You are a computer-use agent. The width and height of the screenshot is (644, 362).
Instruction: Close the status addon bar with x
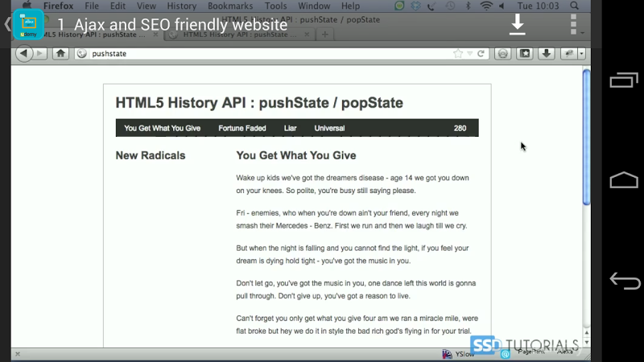pyautogui.click(x=18, y=354)
